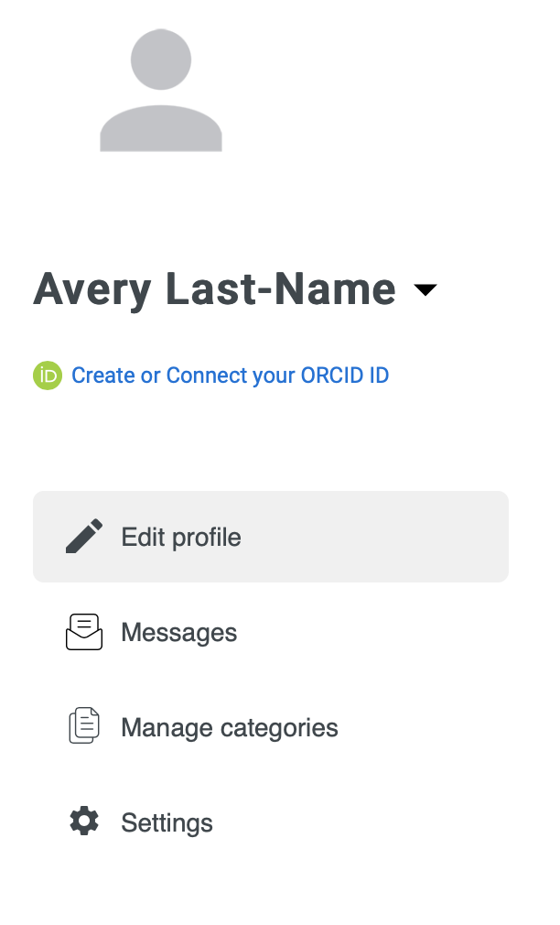The width and height of the screenshot is (560, 925).
Task: Click the envelope icon beside Messages
Action: pyautogui.click(x=84, y=632)
